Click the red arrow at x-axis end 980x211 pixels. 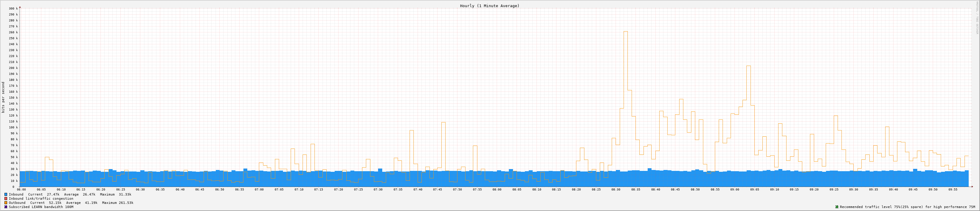(972, 187)
